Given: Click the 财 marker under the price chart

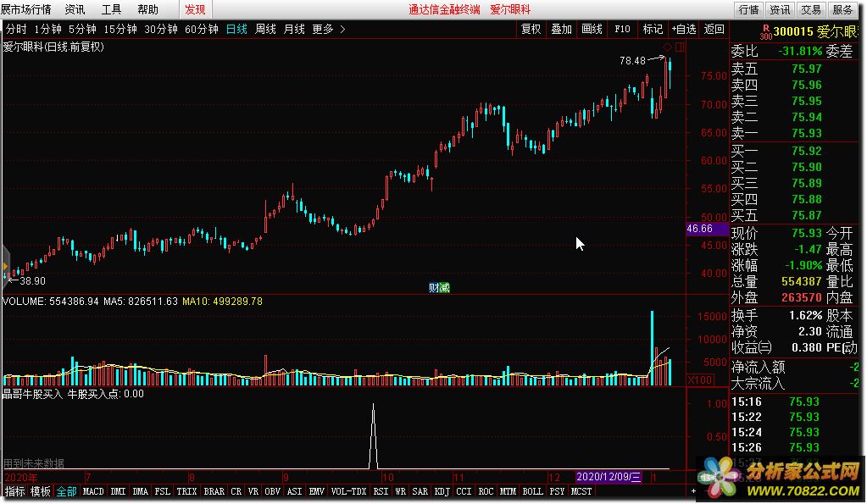Looking at the screenshot, I should [x=434, y=288].
